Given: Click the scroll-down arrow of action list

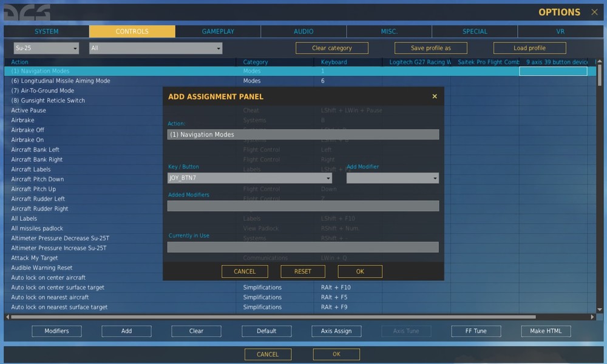Looking at the screenshot, I should coord(600,309).
